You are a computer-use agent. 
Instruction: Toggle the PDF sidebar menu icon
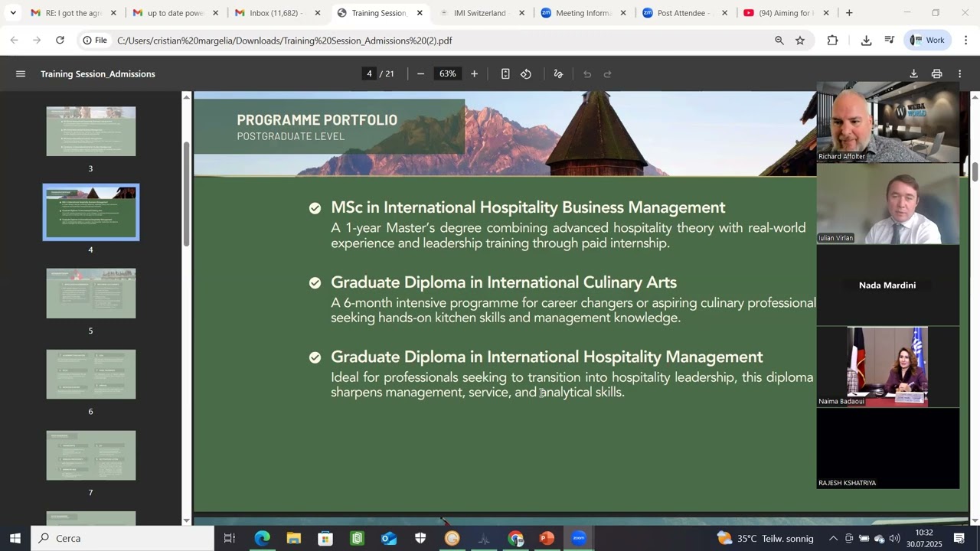[21, 74]
